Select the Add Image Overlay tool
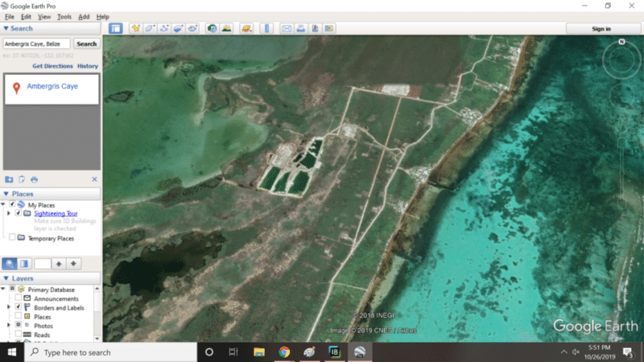This screenshot has width=644, height=362. pyautogui.click(x=178, y=28)
